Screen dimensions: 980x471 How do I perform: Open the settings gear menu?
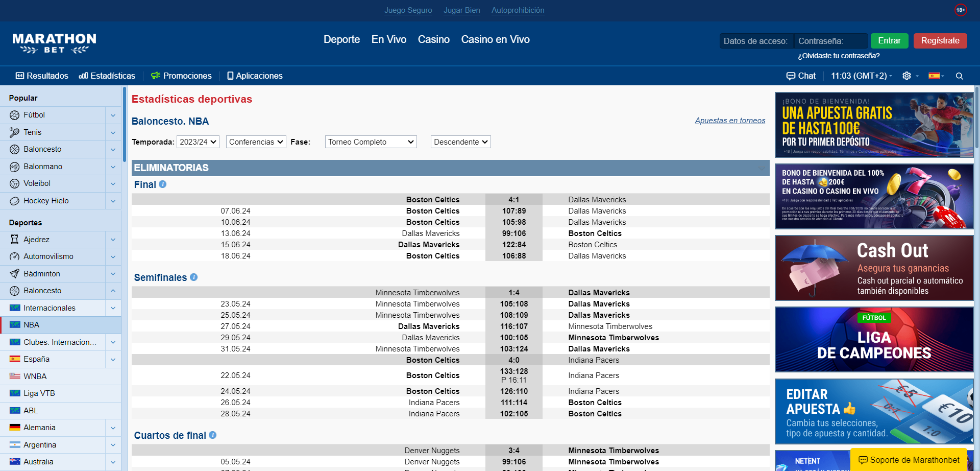[x=906, y=76]
